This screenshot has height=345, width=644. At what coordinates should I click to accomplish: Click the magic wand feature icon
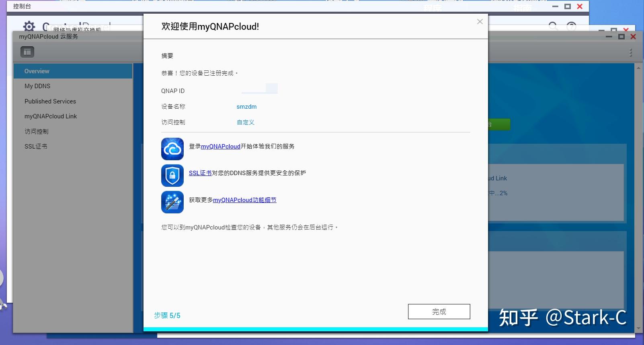[172, 202]
